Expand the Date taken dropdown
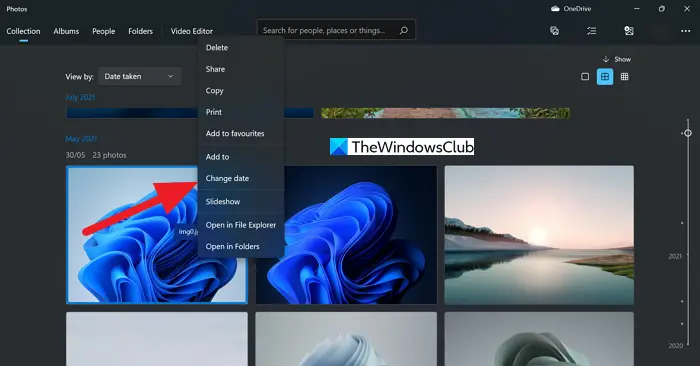Image resolution: width=700 pixels, height=366 pixels. [140, 76]
